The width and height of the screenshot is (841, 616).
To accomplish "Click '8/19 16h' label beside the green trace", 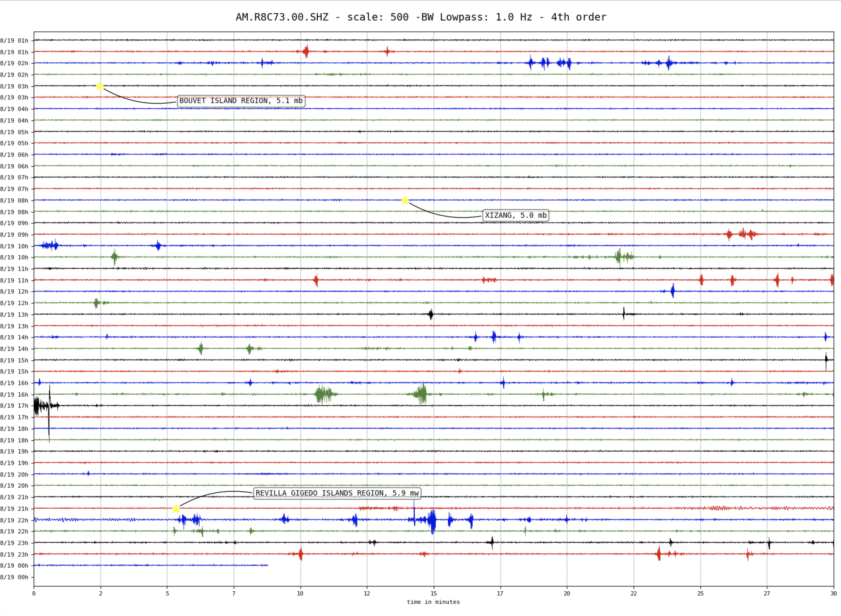I will pyautogui.click(x=14, y=395).
